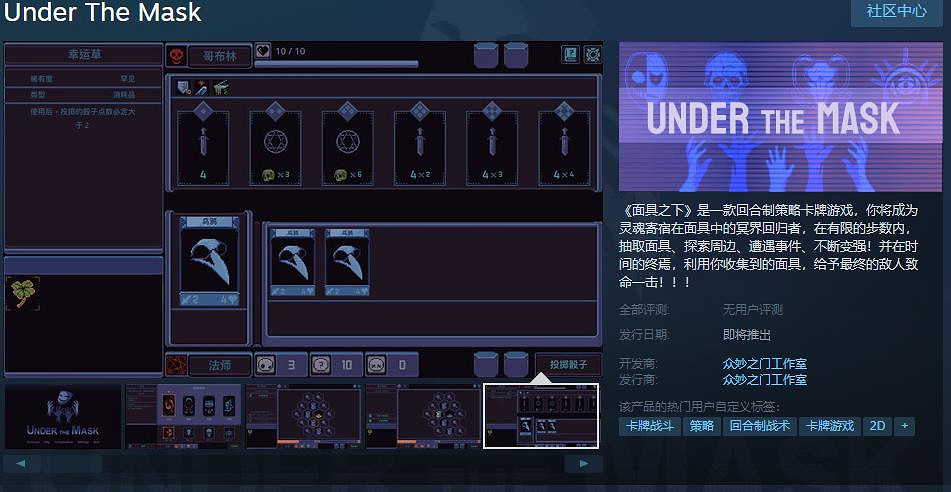Click the large 乌鸦 crow mask card

(209, 261)
